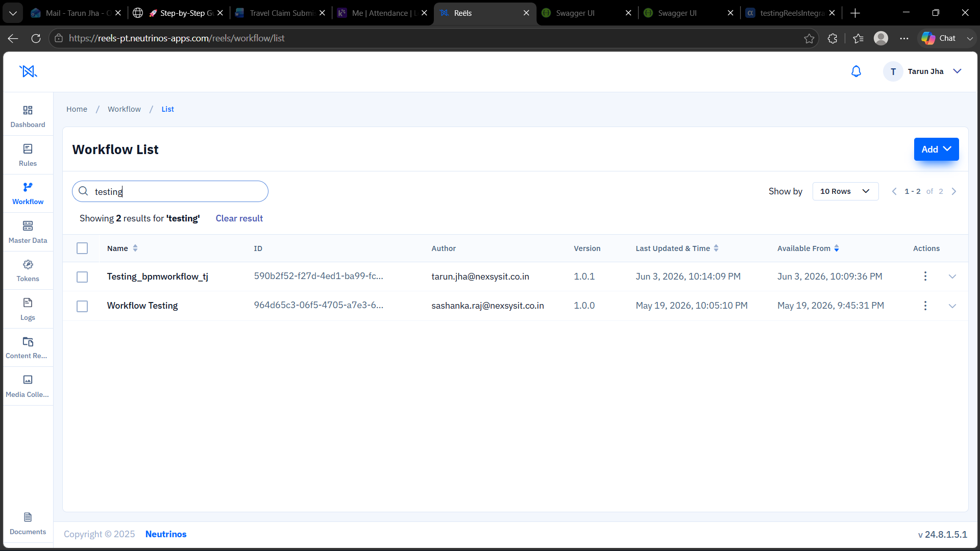The width and height of the screenshot is (980, 551).
Task: Open the browser profile icon
Action: pos(881,38)
